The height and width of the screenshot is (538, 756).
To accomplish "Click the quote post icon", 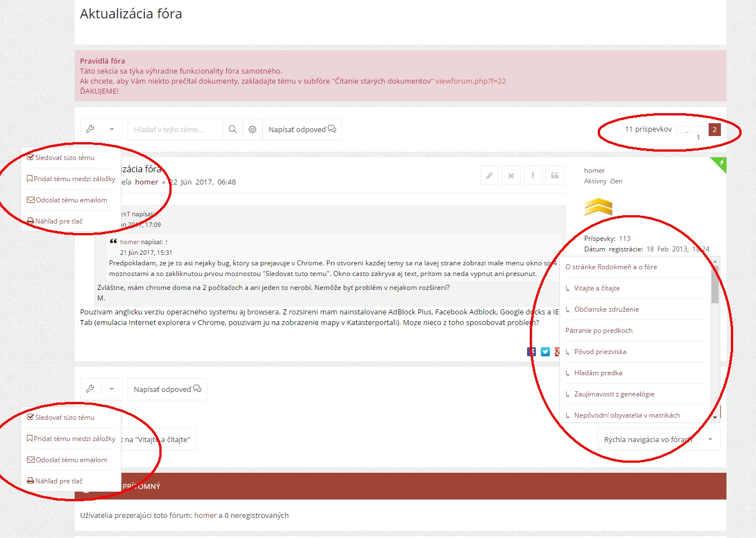I will 555,176.
